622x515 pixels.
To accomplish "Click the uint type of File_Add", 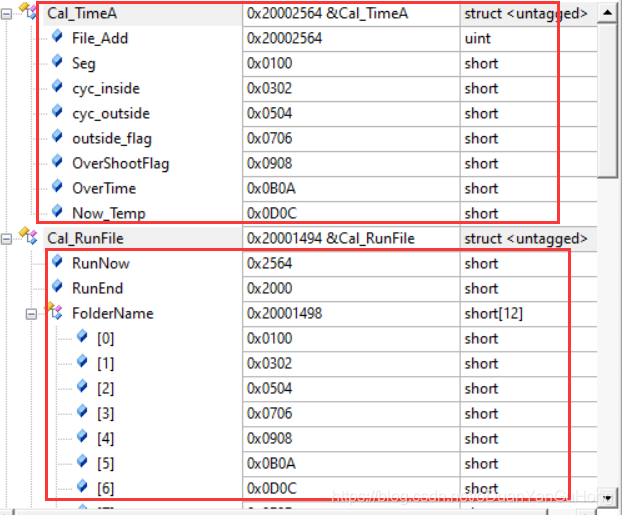I will click(478, 38).
